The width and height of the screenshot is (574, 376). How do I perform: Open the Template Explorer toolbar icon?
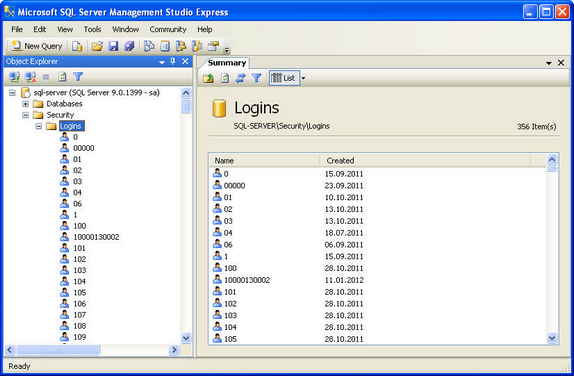[x=197, y=46]
